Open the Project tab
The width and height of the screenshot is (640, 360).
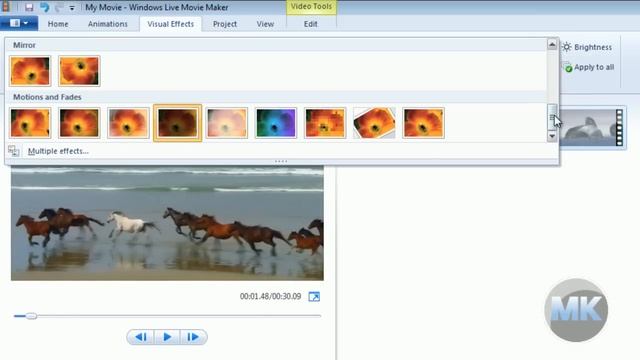225,24
